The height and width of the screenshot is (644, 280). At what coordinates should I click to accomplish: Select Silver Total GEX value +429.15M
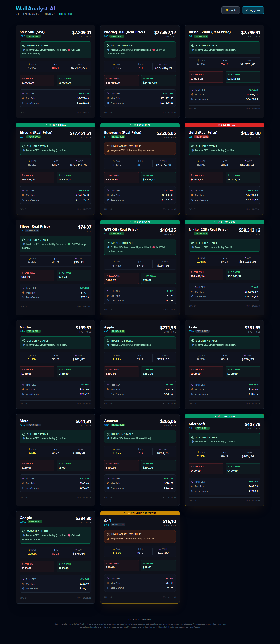pos(84,288)
